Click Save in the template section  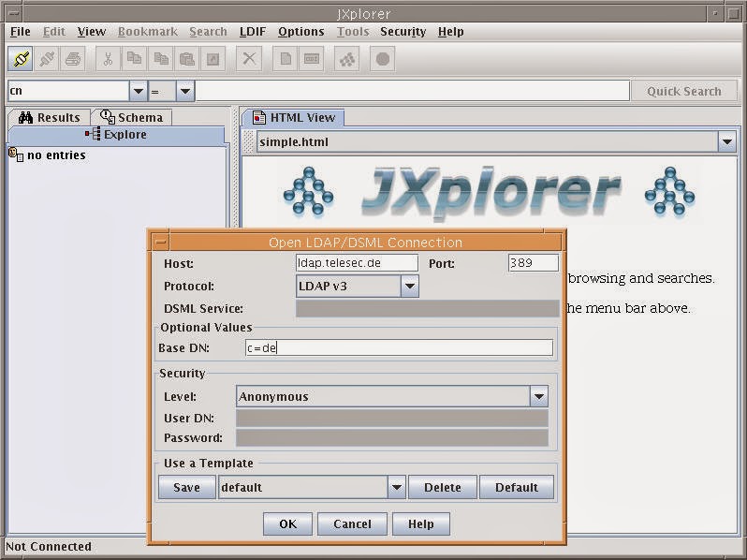click(187, 487)
